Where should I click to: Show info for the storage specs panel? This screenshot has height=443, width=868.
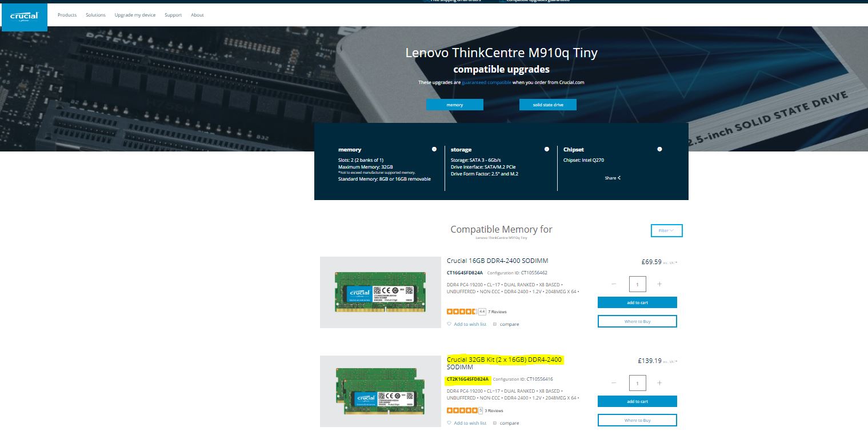point(547,149)
